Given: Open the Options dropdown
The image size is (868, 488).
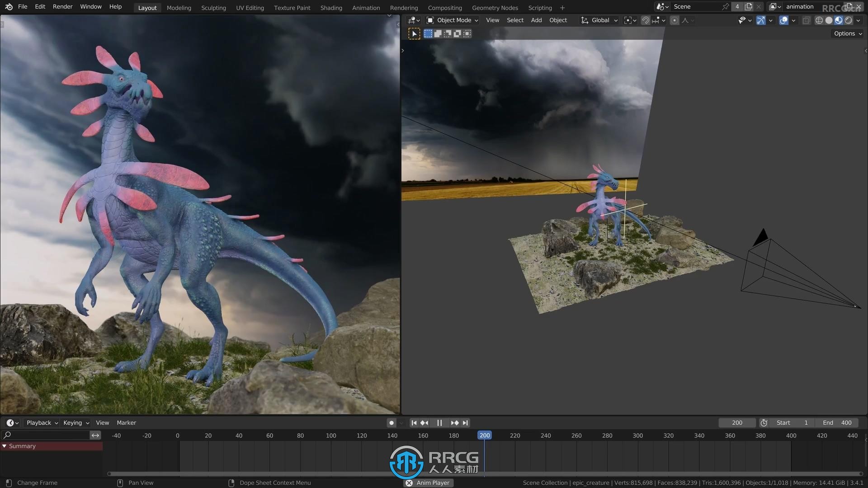Looking at the screenshot, I should [x=848, y=33].
